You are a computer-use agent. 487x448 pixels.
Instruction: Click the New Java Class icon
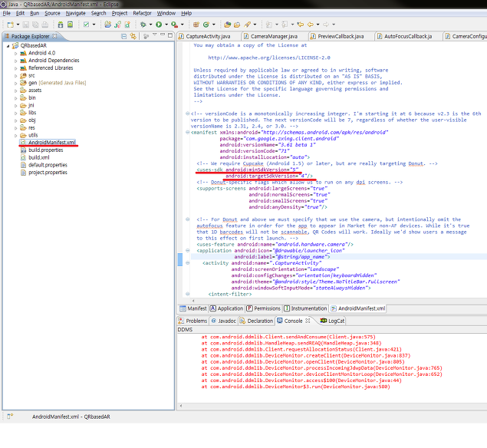[206, 25]
